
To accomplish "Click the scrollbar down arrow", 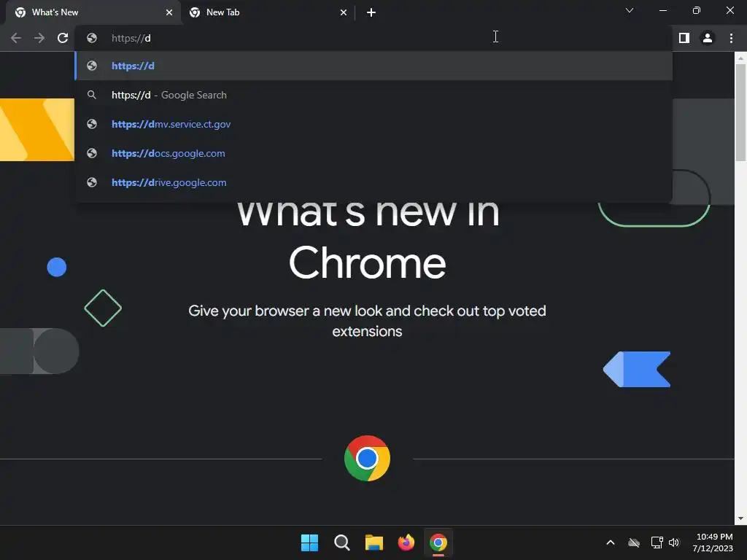I will click(x=740, y=518).
